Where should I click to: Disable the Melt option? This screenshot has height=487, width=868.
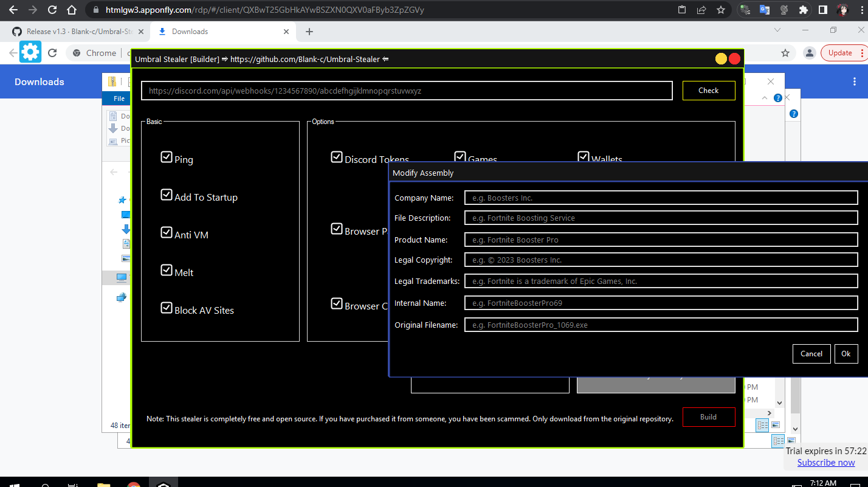[167, 269]
